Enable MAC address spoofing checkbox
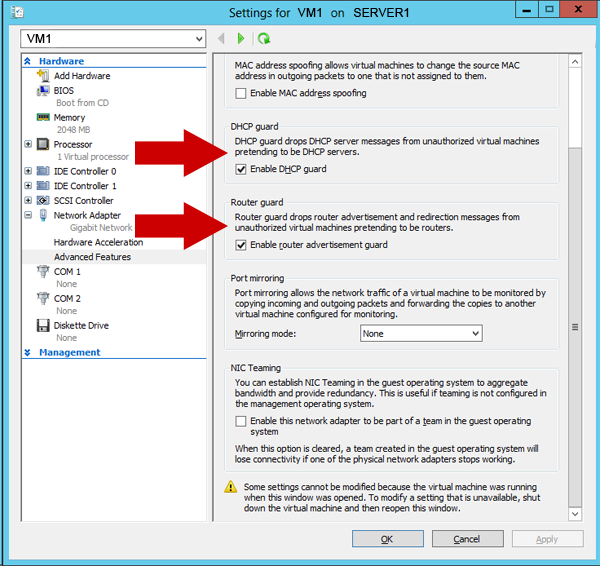600x566 pixels. tap(241, 93)
